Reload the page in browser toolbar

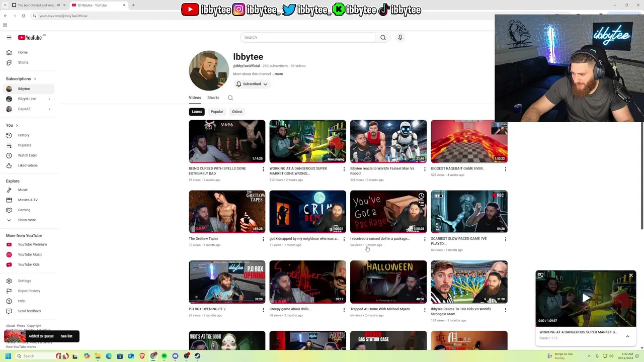[23, 16]
